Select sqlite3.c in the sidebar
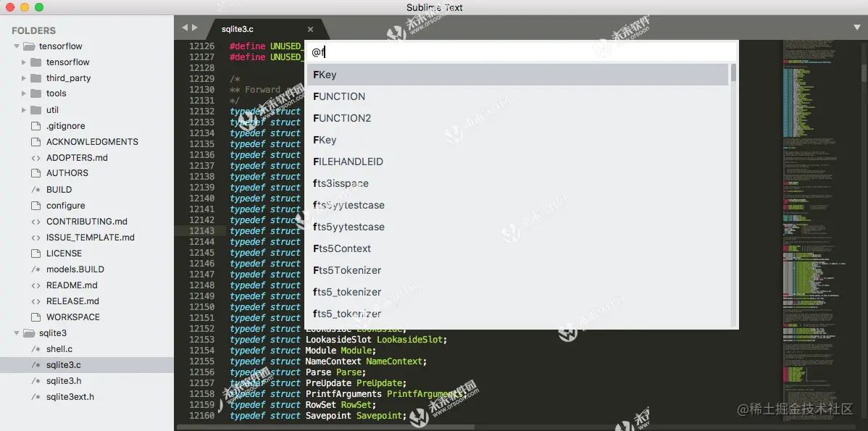Image resolution: width=868 pixels, height=431 pixels. pos(86,364)
